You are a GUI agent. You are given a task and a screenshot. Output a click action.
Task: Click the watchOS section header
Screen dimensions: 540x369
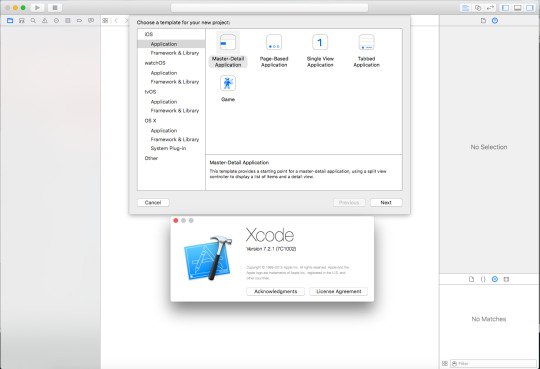point(155,63)
